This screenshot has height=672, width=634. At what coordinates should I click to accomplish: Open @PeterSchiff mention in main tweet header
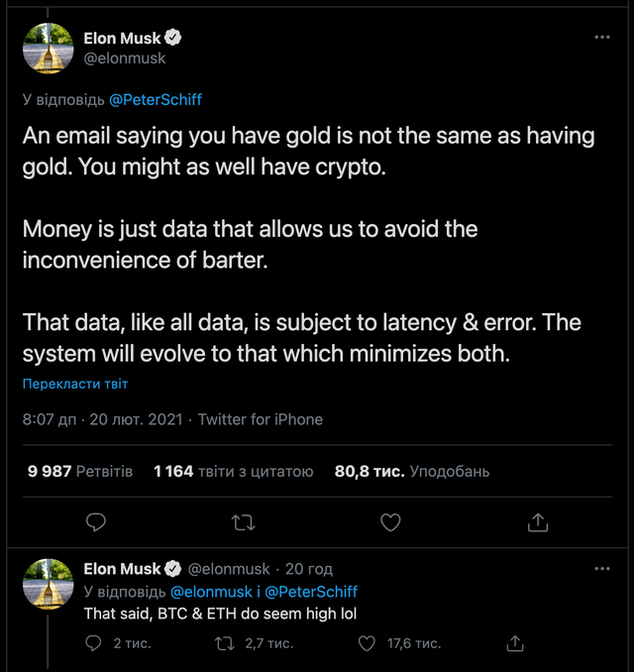point(156,99)
